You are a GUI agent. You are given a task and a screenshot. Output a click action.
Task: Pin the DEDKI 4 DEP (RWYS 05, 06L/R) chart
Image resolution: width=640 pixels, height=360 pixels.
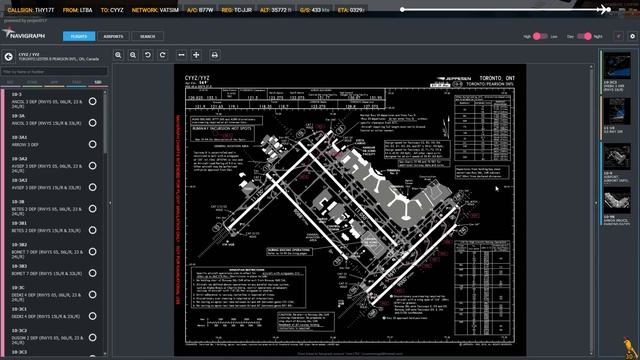click(x=93, y=294)
